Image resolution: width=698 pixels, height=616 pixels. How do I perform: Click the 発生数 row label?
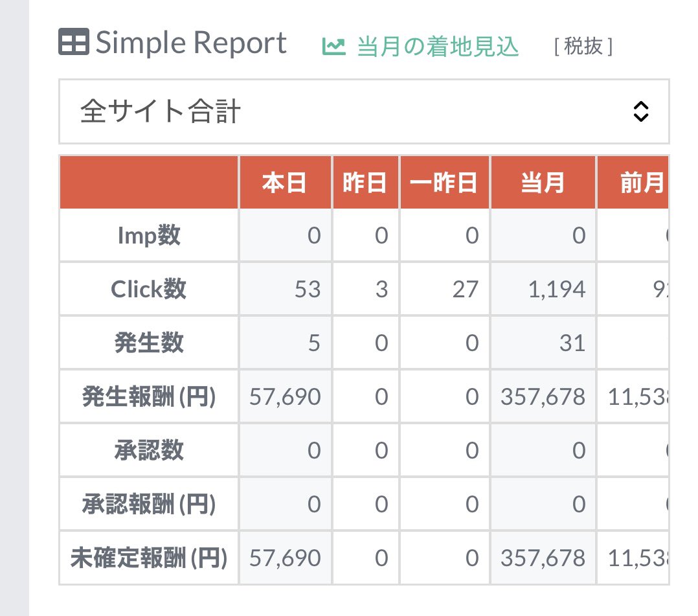click(149, 343)
